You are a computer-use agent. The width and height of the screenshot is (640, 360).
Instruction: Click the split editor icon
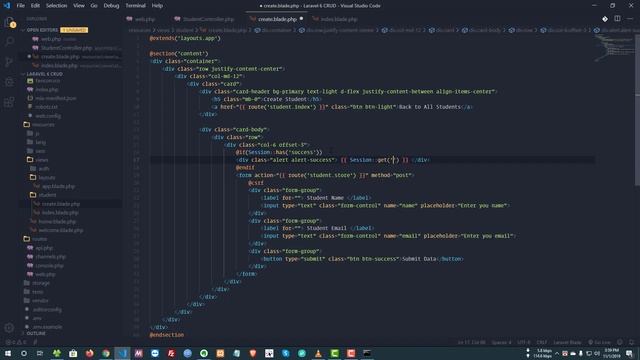tap(617, 19)
